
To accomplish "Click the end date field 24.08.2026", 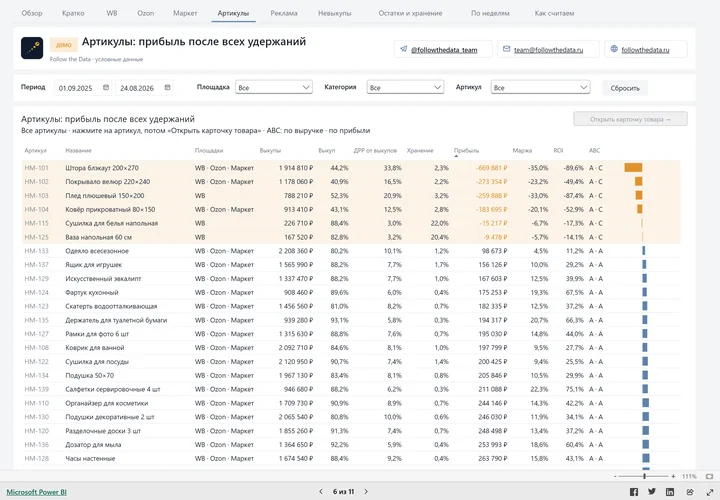I will (x=144, y=88).
